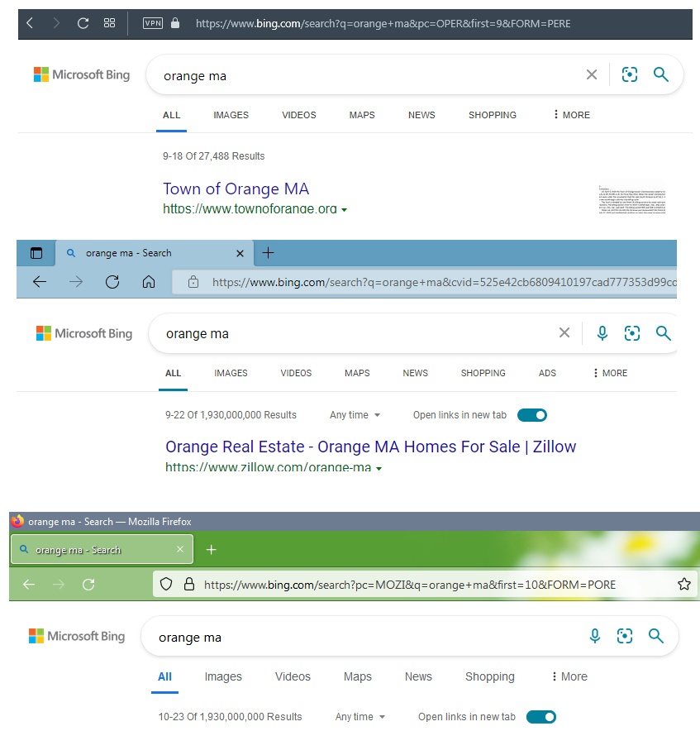Click the https://www.townoforange.org URL link
This screenshot has width=700, height=731.
[x=250, y=208]
